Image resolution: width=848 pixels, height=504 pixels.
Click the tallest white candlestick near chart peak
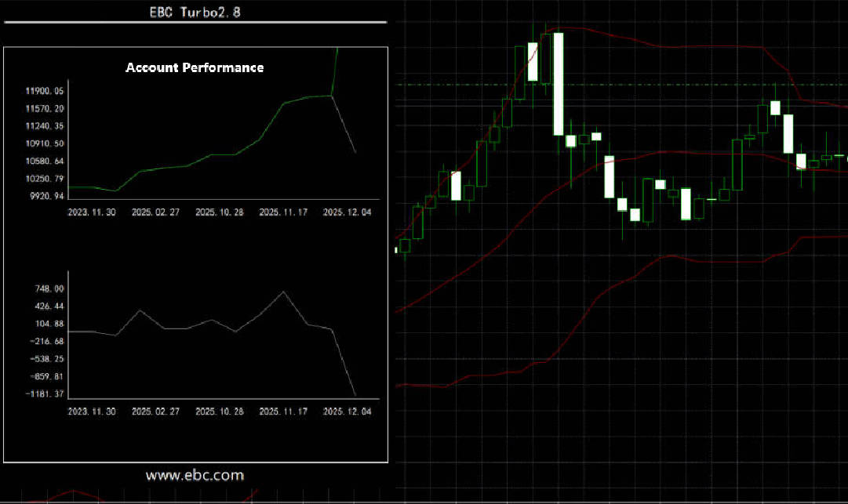558,84
